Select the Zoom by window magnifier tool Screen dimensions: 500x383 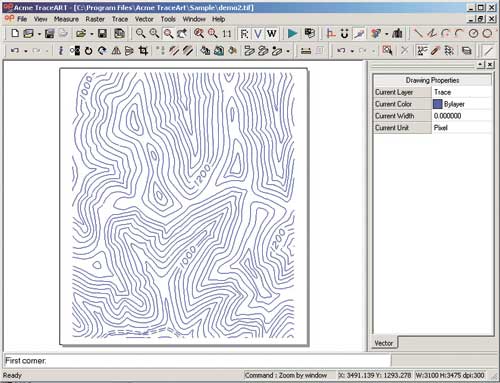pos(168,33)
